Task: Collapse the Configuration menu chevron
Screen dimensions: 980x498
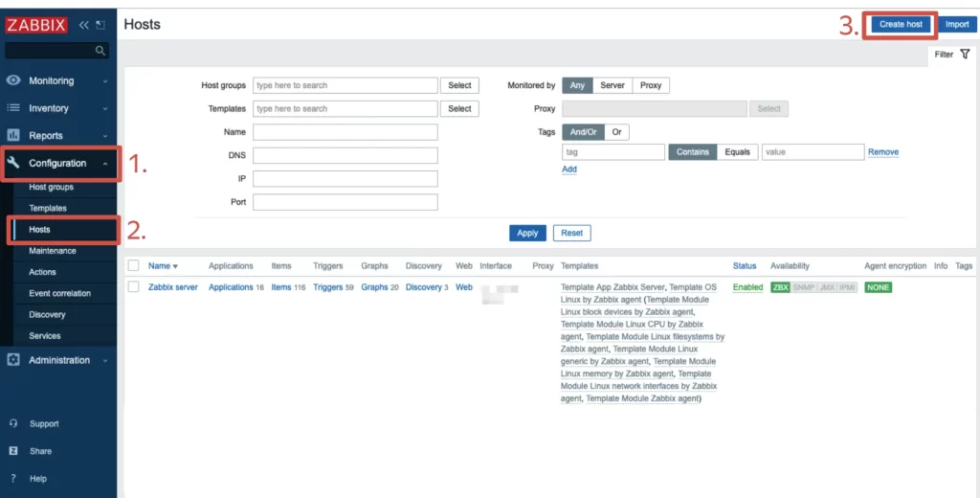Action: pyautogui.click(x=105, y=164)
